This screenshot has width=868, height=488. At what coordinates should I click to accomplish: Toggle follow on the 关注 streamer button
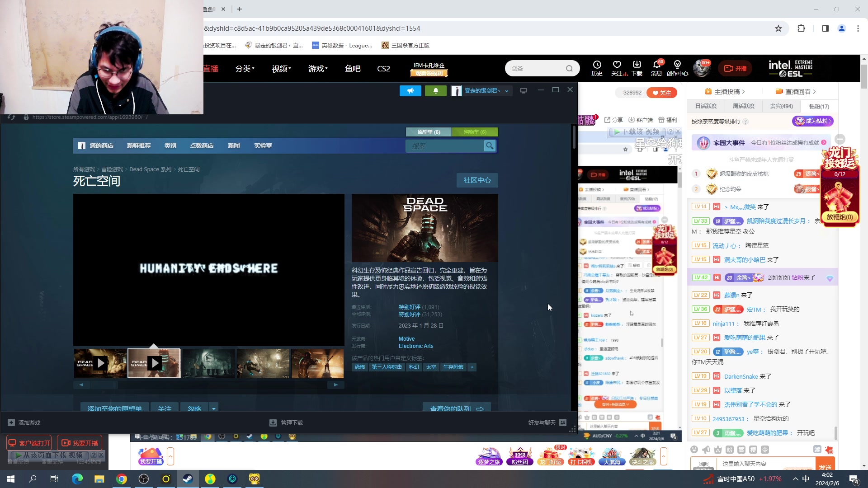pos(661,93)
